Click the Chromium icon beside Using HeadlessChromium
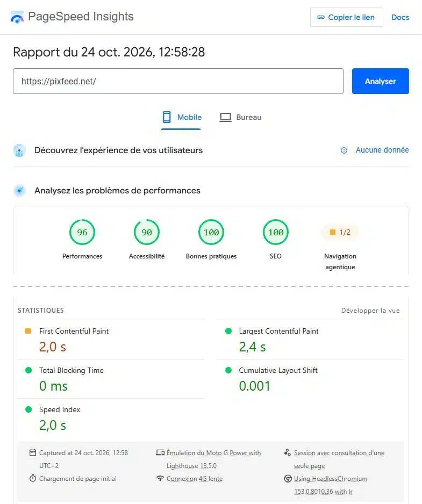The image size is (422, 504). click(288, 479)
